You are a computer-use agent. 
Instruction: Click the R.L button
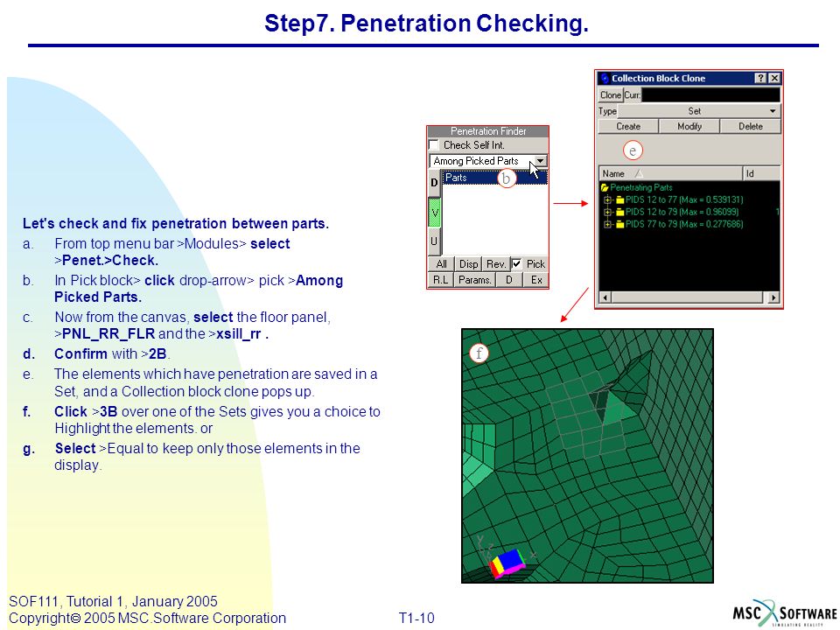coord(441,280)
